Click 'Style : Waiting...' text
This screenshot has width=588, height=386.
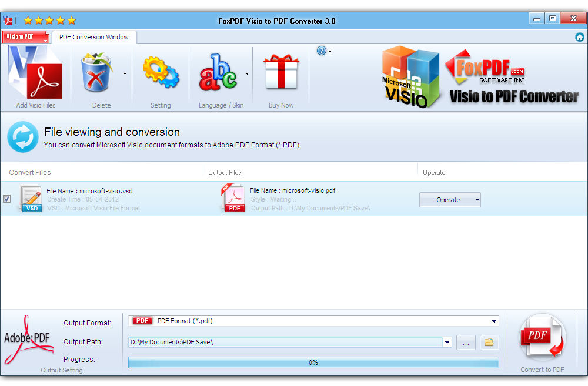click(x=273, y=199)
